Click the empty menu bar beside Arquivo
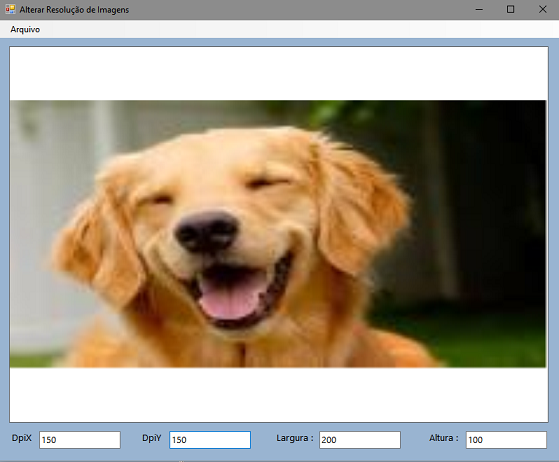This screenshot has width=559, height=462. click(299, 29)
